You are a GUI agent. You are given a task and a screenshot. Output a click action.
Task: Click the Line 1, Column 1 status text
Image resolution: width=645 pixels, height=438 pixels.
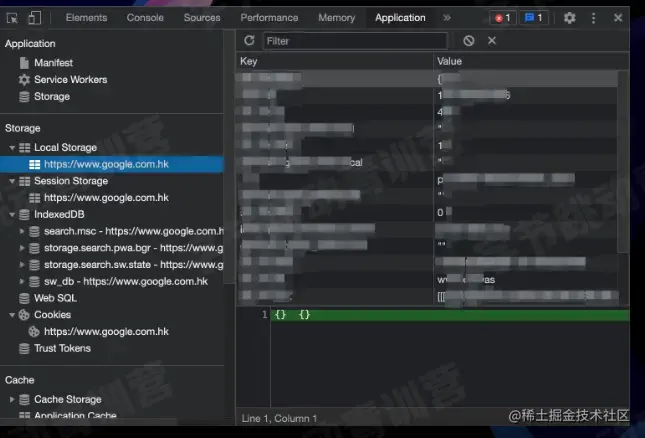279,419
